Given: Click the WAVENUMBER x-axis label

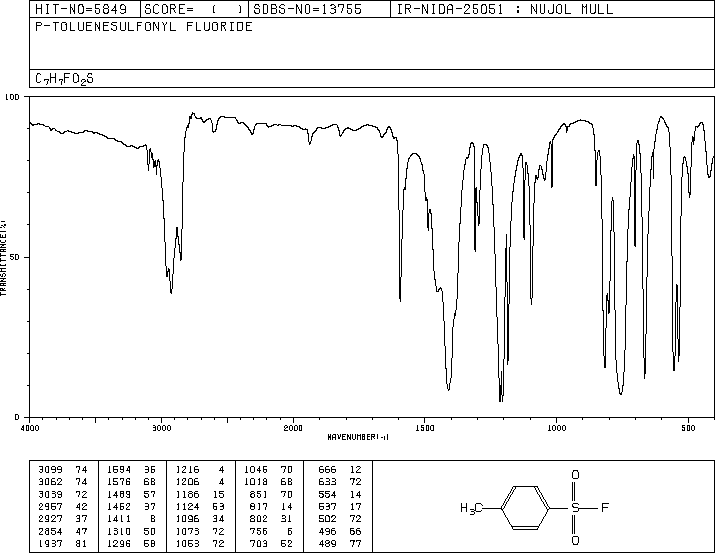Looking at the screenshot, I should 358,437.
